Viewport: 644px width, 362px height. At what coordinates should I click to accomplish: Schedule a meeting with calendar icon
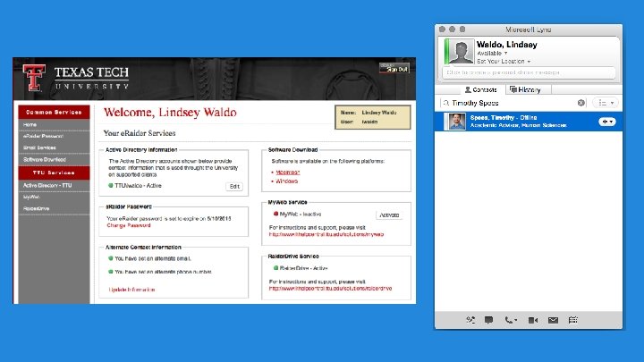[x=573, y=320]
